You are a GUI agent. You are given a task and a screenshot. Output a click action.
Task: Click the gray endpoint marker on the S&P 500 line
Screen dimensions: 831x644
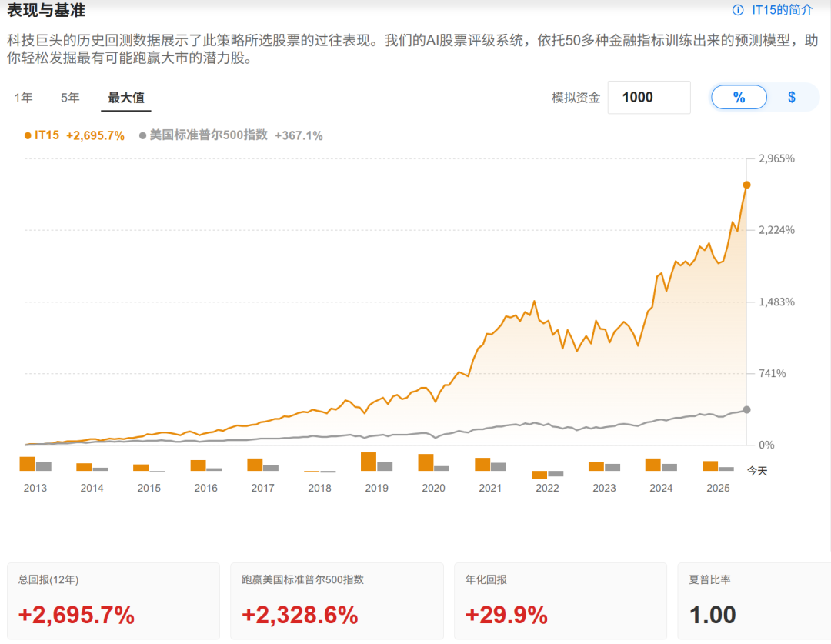(746, 409)
